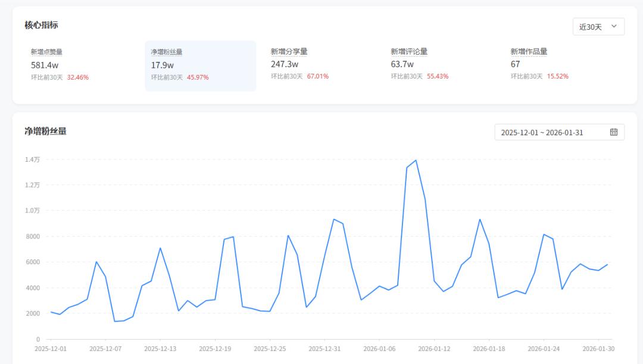Select the 净增粉丝量 metric card
Image resolution: width=643 pixels, height=364 pixels.
click(x=200, y=65)
